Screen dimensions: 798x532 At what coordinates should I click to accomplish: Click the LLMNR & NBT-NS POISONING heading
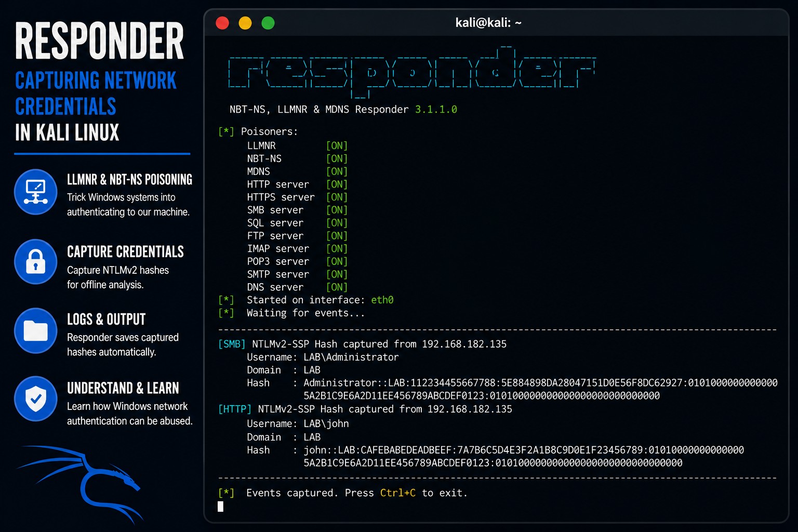[x=129, y=180]
